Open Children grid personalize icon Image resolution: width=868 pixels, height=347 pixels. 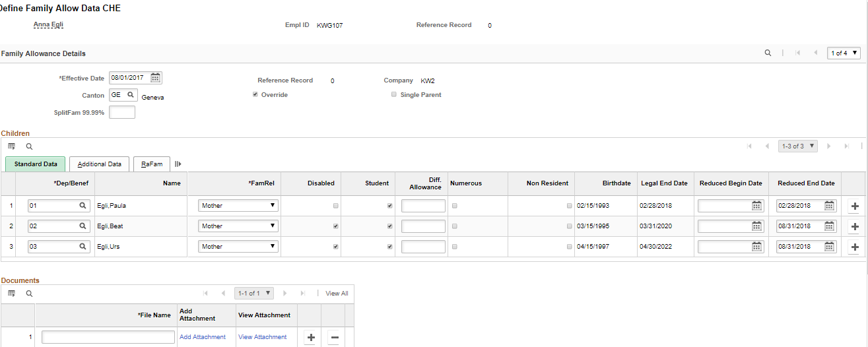11,146
